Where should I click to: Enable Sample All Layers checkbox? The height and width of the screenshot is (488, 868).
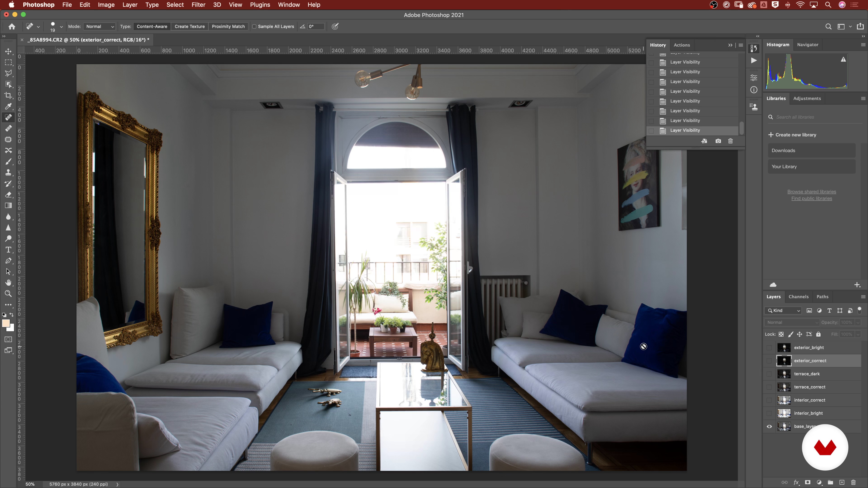click(x=254, y=26)
